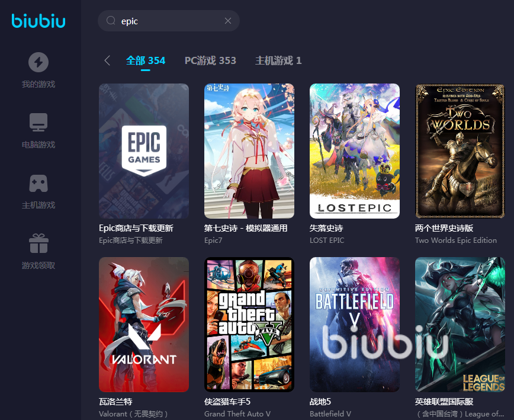514x420 pixels.
Task: Open the Grand Theft Auto V cover
Action: [x=249, y=325]
